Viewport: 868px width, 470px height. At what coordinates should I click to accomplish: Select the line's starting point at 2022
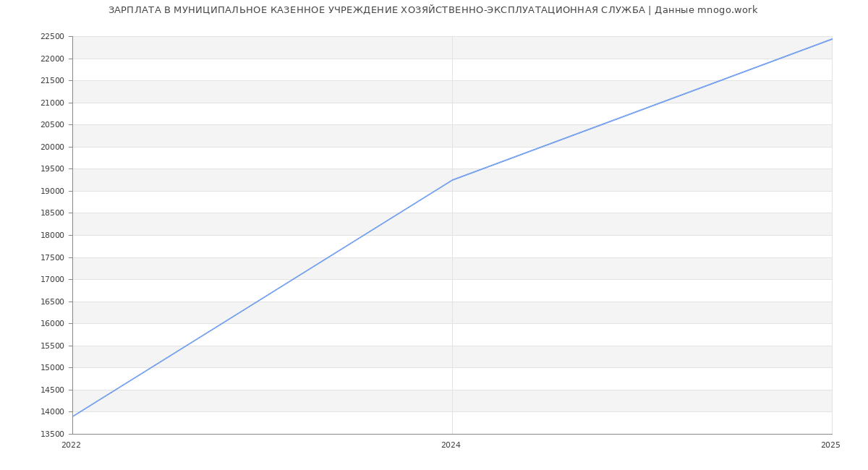coord(73,416)
